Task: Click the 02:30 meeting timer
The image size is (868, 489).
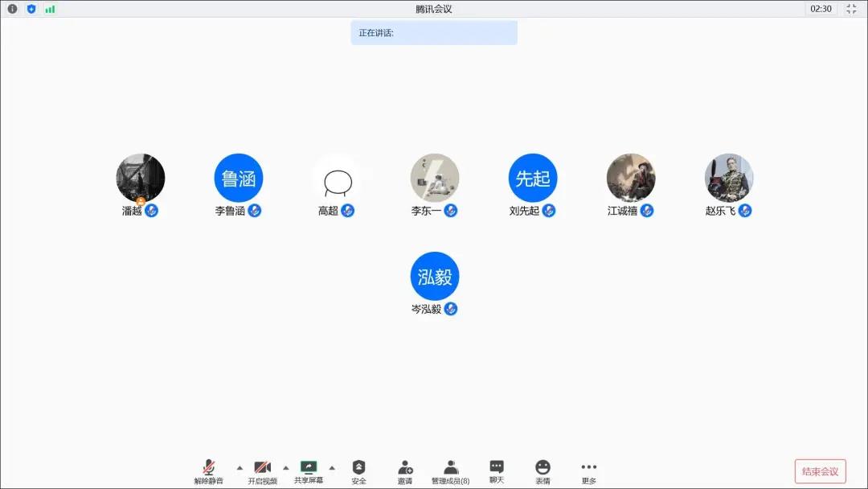Action: 821,9
